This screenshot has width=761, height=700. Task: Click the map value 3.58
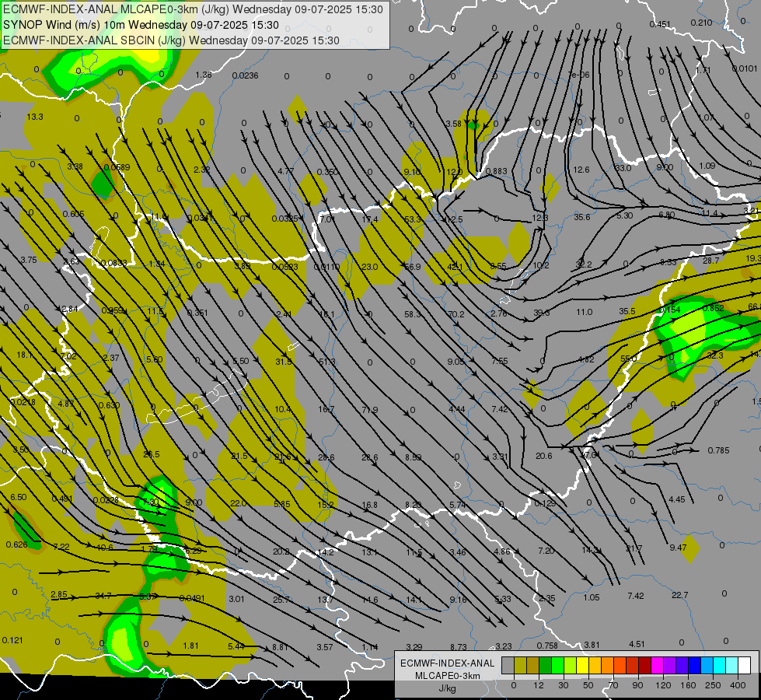[x=454, y=124]
